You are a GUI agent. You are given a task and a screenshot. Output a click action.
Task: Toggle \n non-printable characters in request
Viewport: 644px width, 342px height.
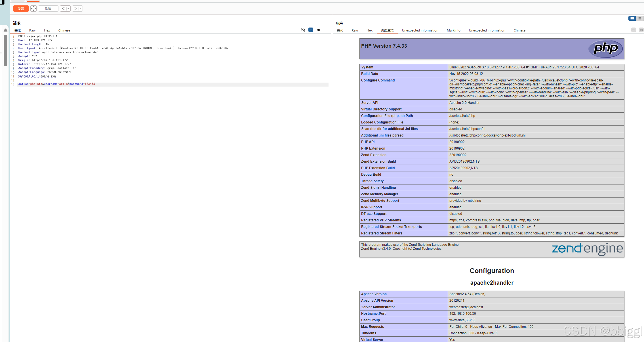point(318,30)
